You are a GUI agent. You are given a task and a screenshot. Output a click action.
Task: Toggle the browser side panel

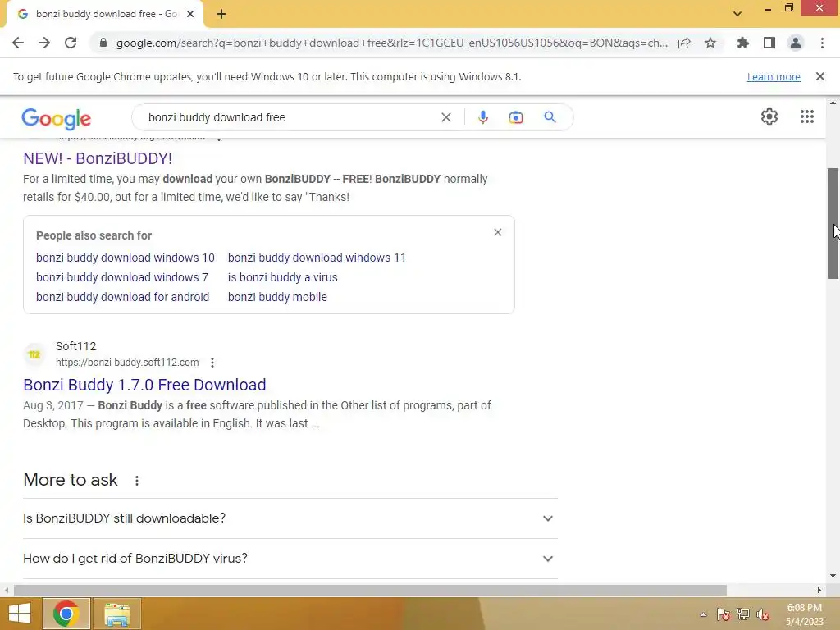769,43
